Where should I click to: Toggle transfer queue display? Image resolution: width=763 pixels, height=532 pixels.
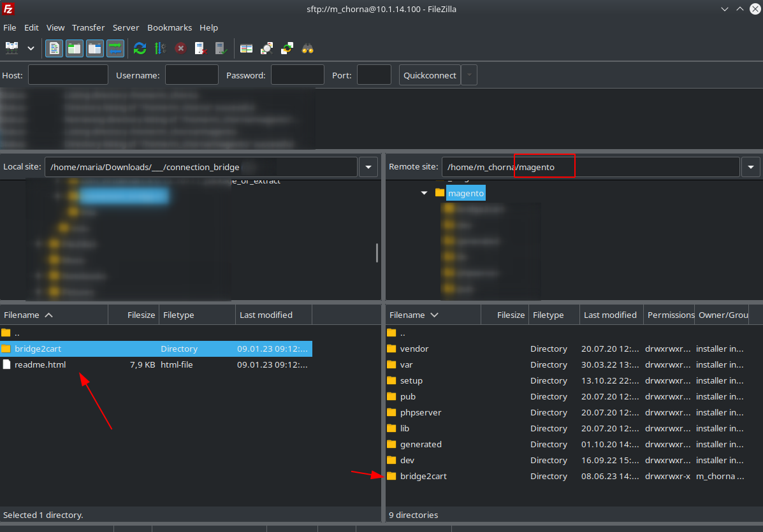point(115,48)
